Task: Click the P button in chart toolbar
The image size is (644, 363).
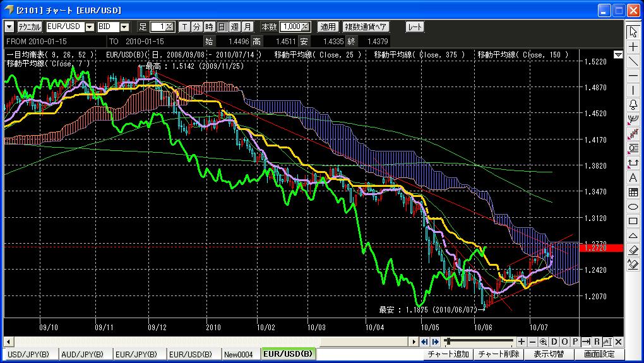Action: 575,342
